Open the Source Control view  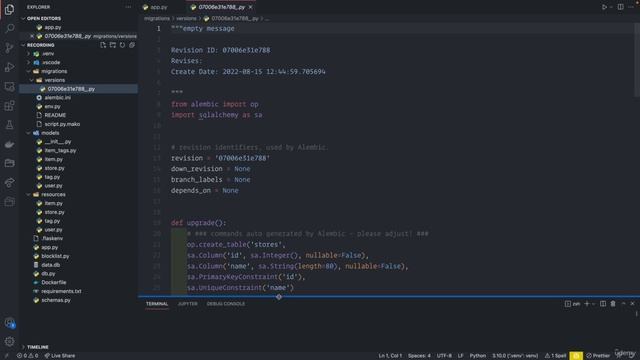(x=9, y=48)
